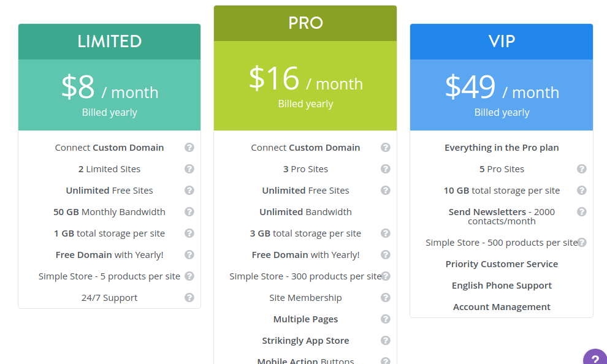Click the $49 / month VIP price
This screenshot has height=364, width=607.
pyautogui.click(x=502, y=88)
